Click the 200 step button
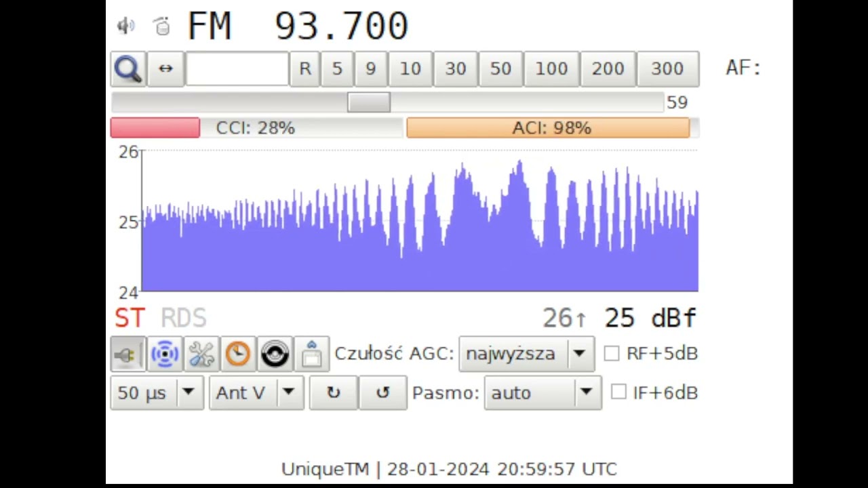Image resolution: width=868 pixels, height=488 pixels. (x=608, y=68)
